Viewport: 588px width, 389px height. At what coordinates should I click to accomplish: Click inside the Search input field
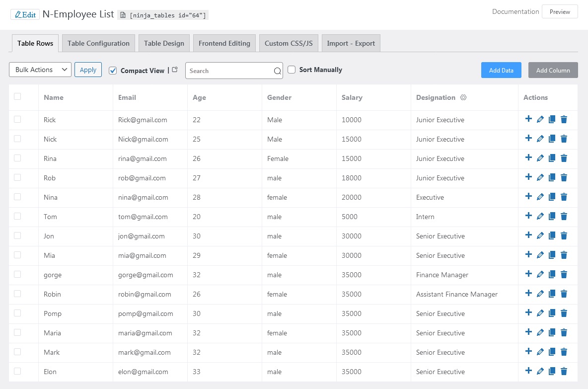pyautogui.click(x=228, y=71)
